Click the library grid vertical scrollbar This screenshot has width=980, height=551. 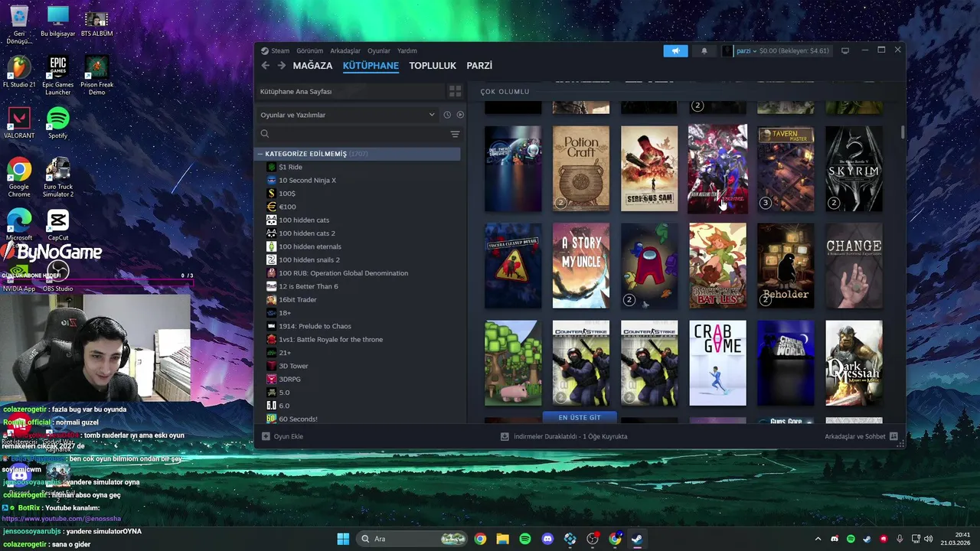(x=903, y=132)
